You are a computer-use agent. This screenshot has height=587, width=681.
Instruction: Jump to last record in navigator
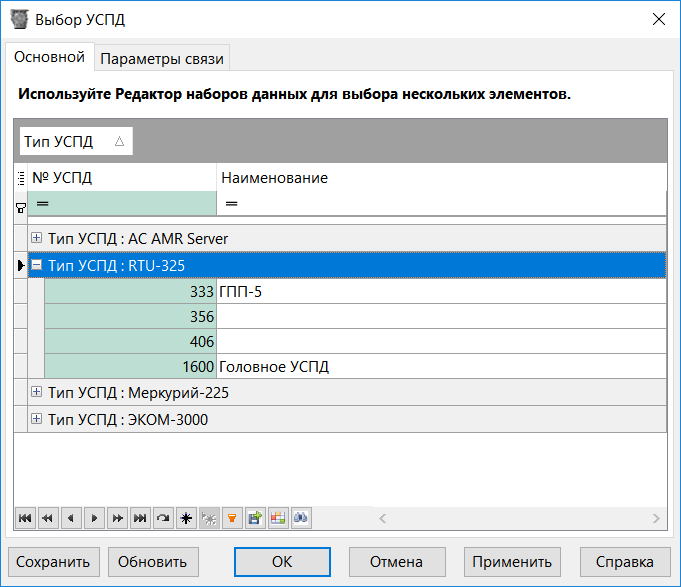(x=140, y=518)
